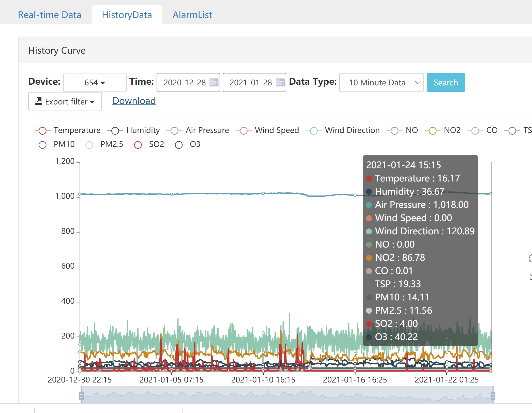Open the end date calendar icon
This screenshot has width=532, height=413.
tap(280, 83)
